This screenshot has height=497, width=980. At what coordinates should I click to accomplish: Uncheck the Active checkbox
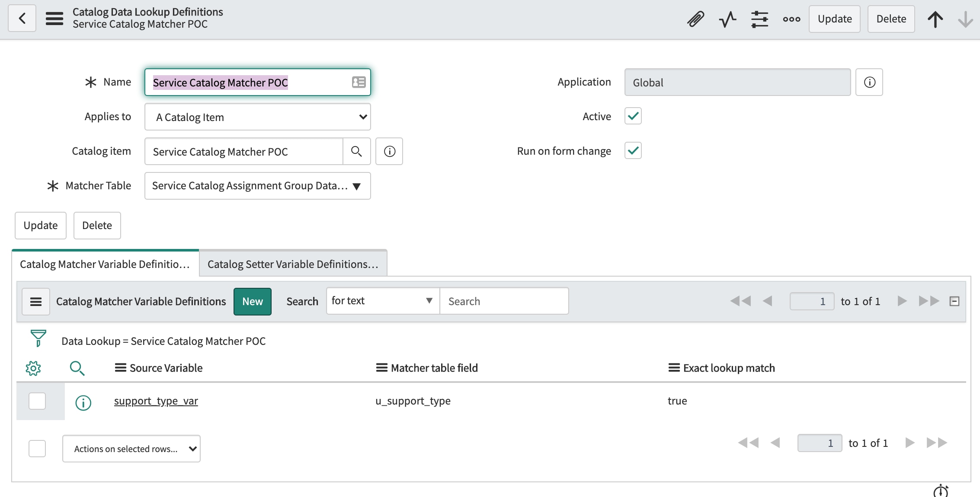point(633,116)
